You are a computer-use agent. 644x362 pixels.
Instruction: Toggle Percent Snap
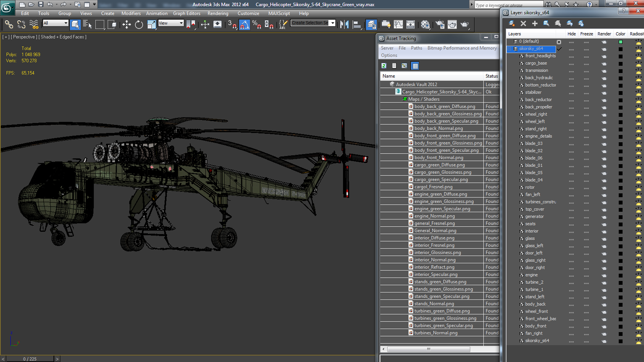click(257, 24)
